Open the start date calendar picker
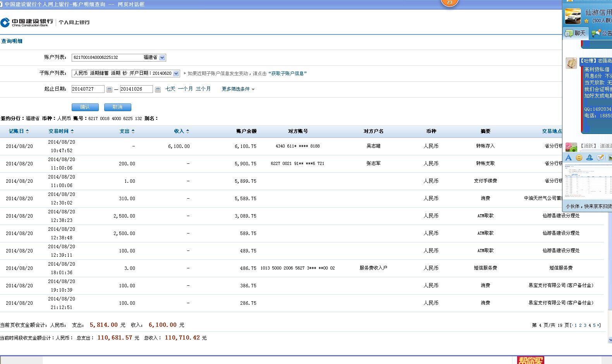612x364 pixels. tap(109, 89)
